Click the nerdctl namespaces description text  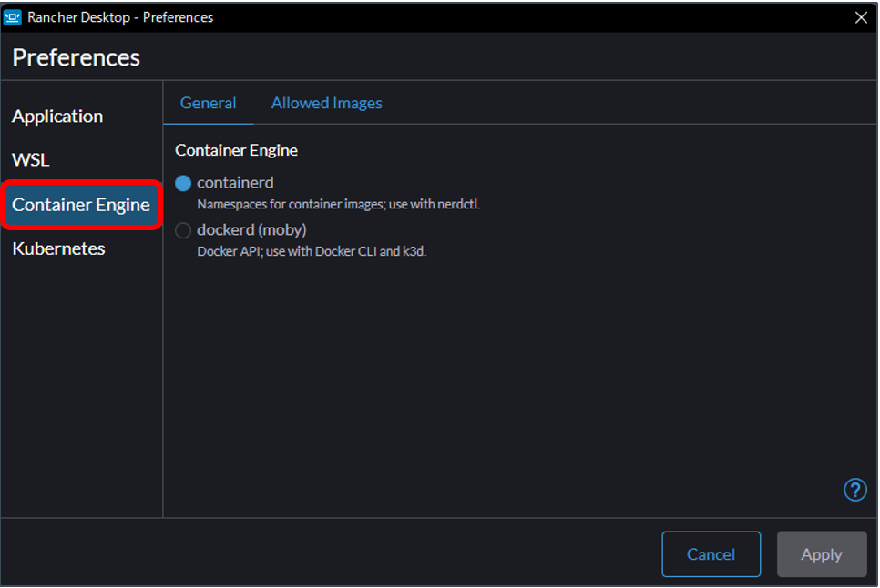tap(338, 205)
